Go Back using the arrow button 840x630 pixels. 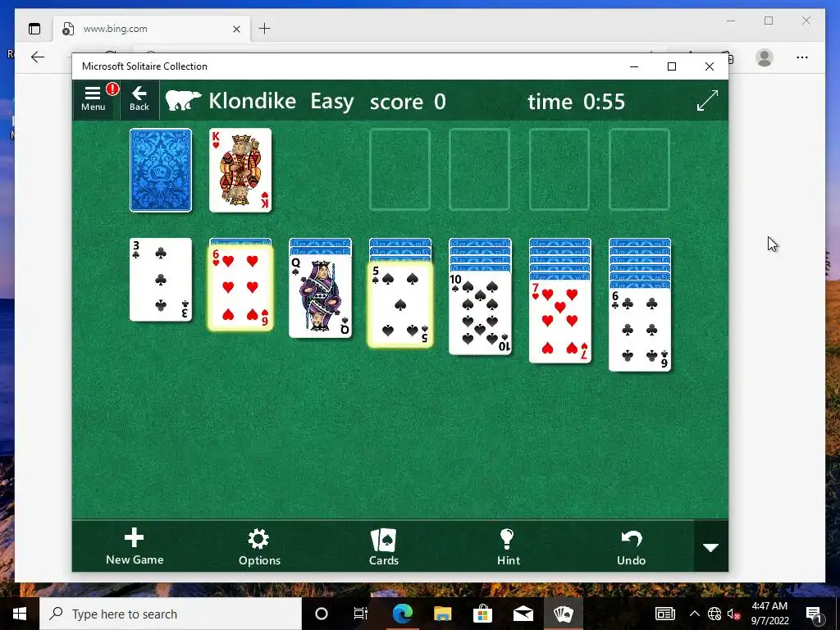139,99
